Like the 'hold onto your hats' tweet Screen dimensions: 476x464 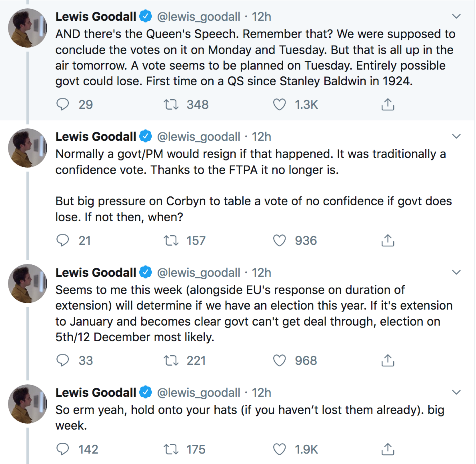pyautogui.click(x=279, y=450)
